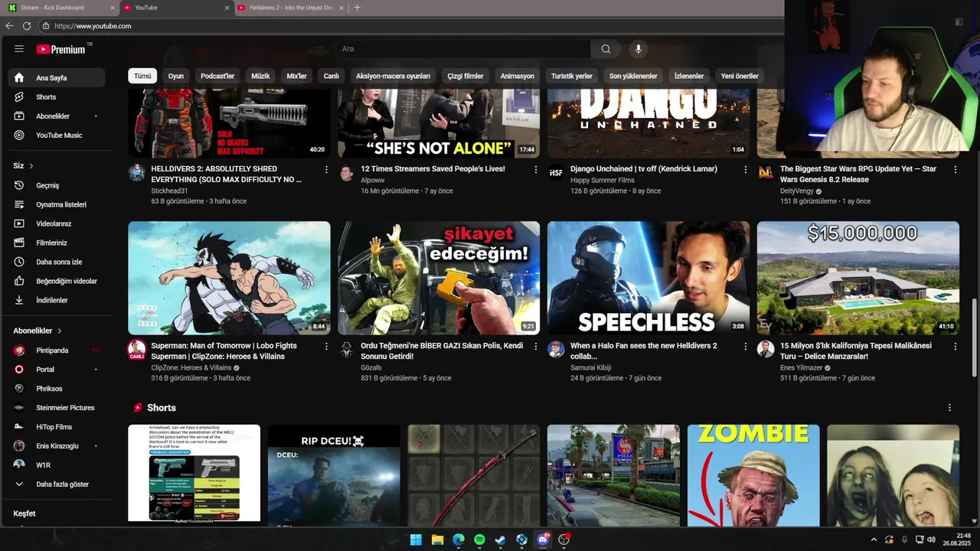Go to Ana Sayfa home
Viewport: 980px width, 551px height.
pyautogui.click(x=57, y=78)
